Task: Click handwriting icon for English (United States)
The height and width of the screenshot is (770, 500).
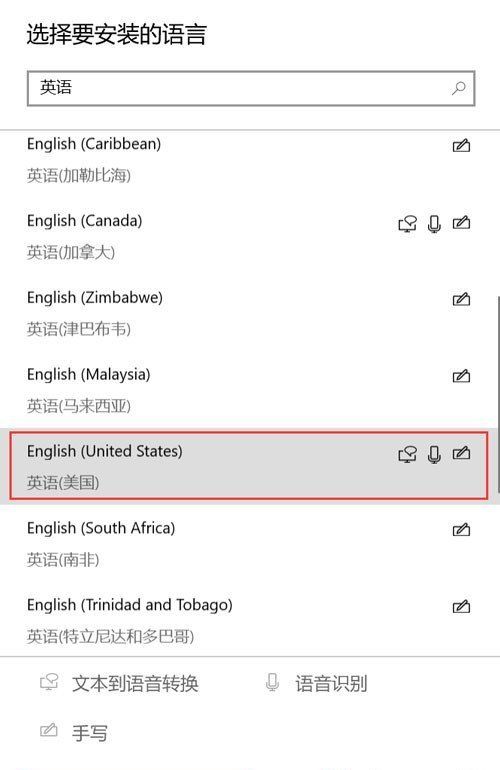Action: pyautogui.click(x=461, y=453)
